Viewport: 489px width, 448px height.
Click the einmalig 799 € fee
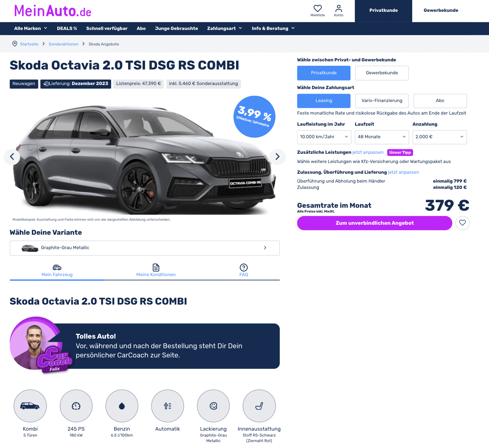pyautogui.click(x=450, y=181)
